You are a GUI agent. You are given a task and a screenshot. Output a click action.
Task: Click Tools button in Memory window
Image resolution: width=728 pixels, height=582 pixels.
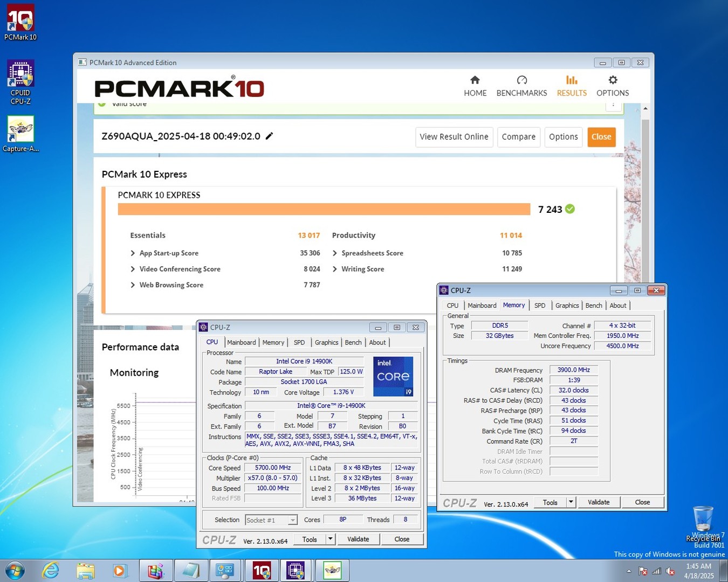(x=551, y=502)
